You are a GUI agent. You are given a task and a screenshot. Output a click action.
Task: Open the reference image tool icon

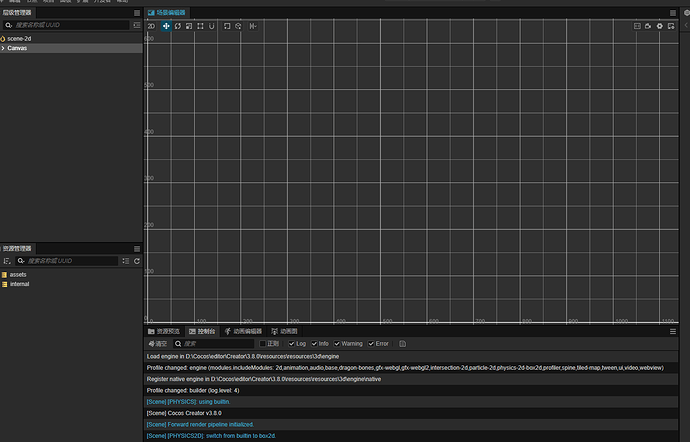click(x=637, y=26)
